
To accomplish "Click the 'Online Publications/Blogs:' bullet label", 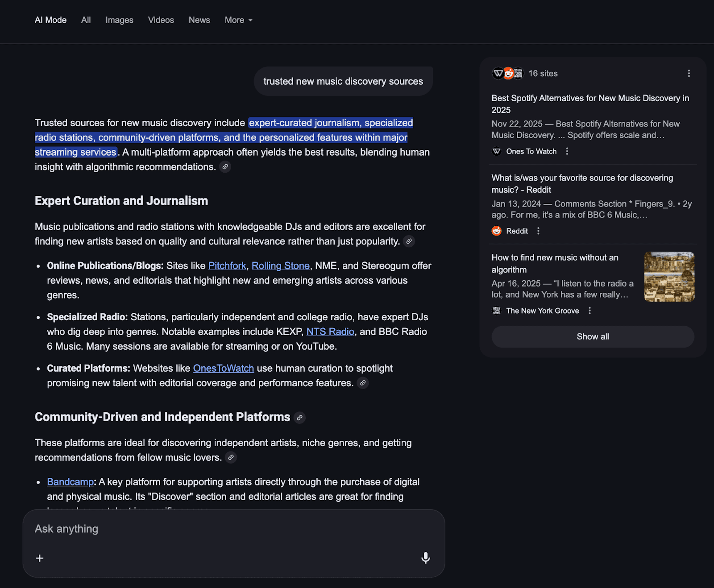I will [105, 266].
